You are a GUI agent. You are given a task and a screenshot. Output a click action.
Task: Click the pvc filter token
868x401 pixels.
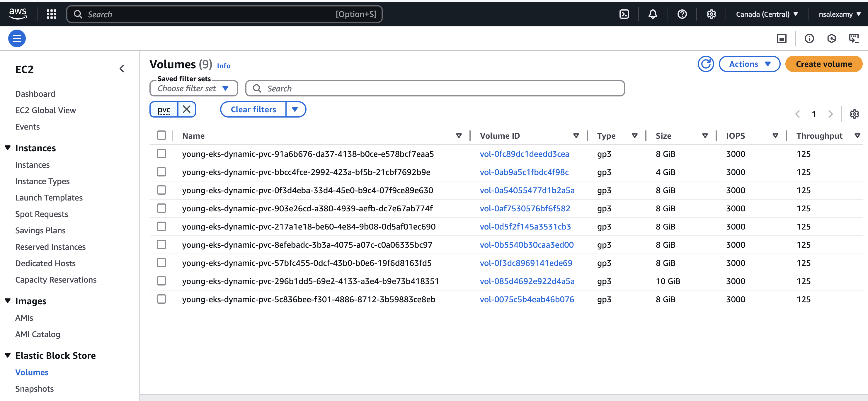pos(164,109)
